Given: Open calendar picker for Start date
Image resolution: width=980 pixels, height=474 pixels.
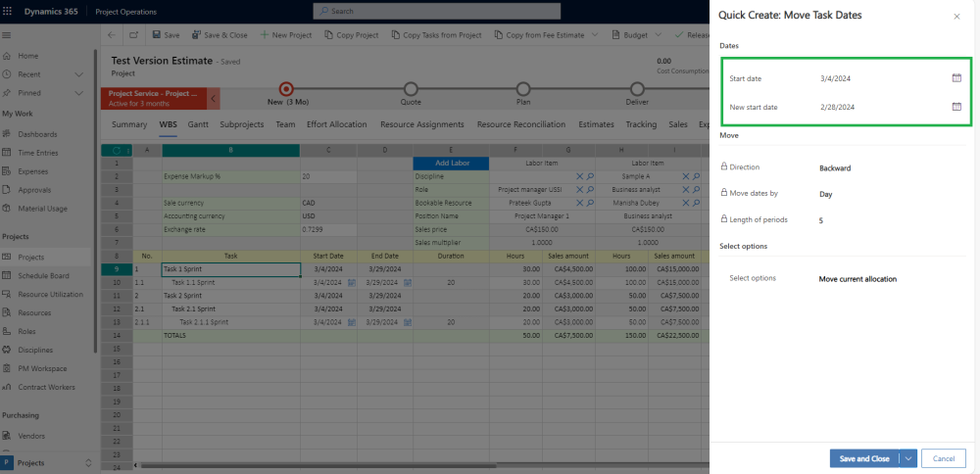Looking at the screenshot, I should 956,78.
